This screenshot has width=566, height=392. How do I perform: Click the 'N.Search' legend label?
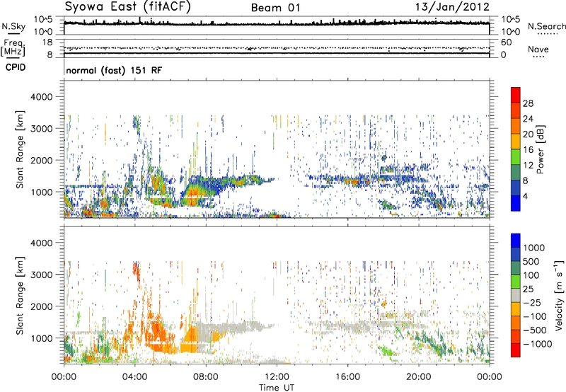pyautogui.click(x=546, y=26)
